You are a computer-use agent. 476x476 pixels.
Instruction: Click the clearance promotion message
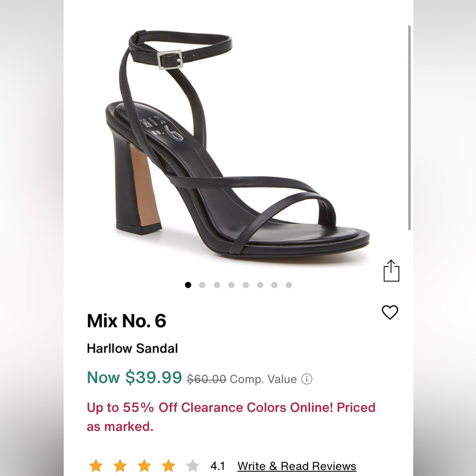click(x=230, y=416)
